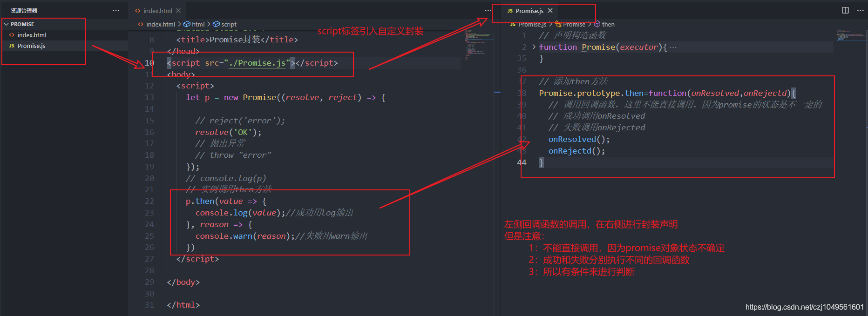
Task: Click the let p = new Promise line
Action: click(285, 97)
